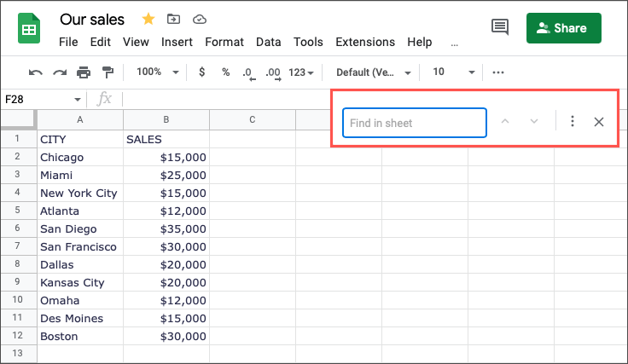
Task: Click the decrease decimal places button
Action: (x=248, y=73)
